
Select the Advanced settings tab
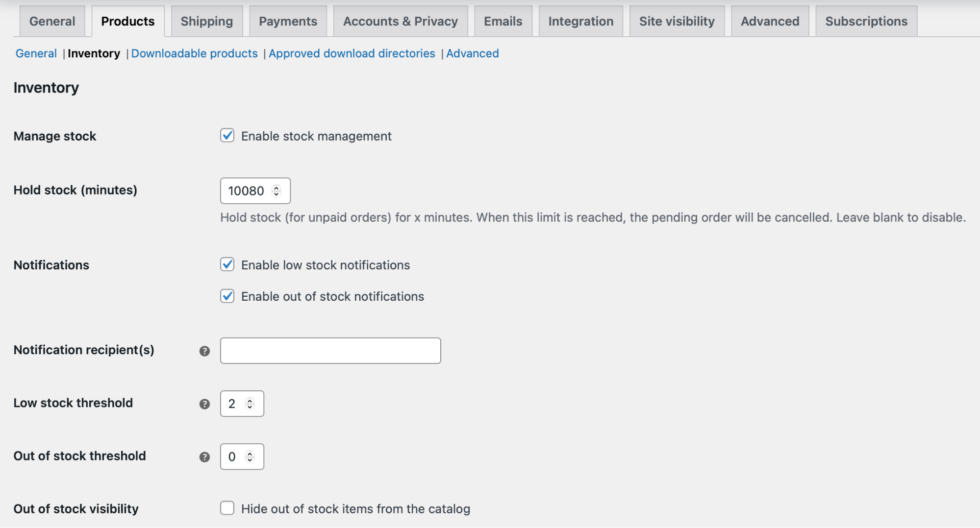(770, 21)
